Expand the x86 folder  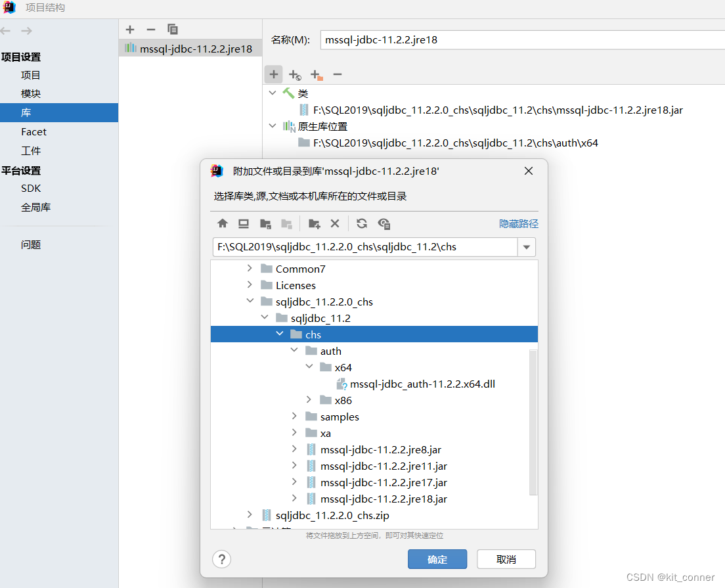pos(309,399)
